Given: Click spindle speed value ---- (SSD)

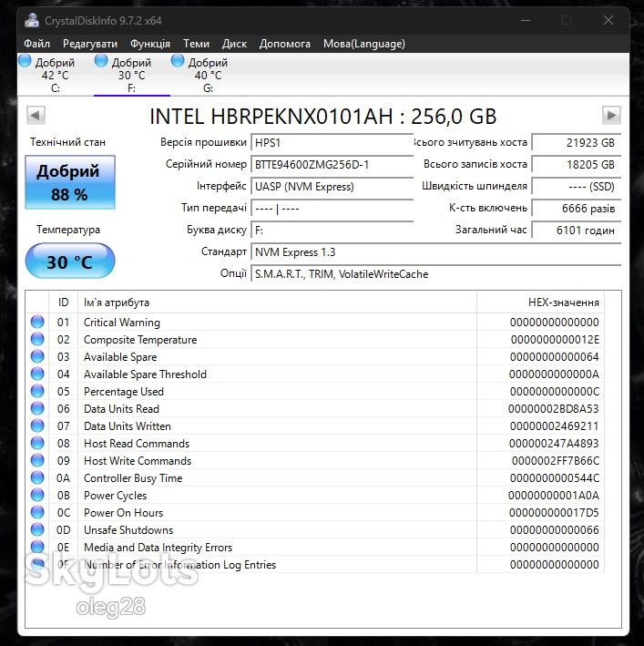Looking at the screenshot, I should [577, 186].
